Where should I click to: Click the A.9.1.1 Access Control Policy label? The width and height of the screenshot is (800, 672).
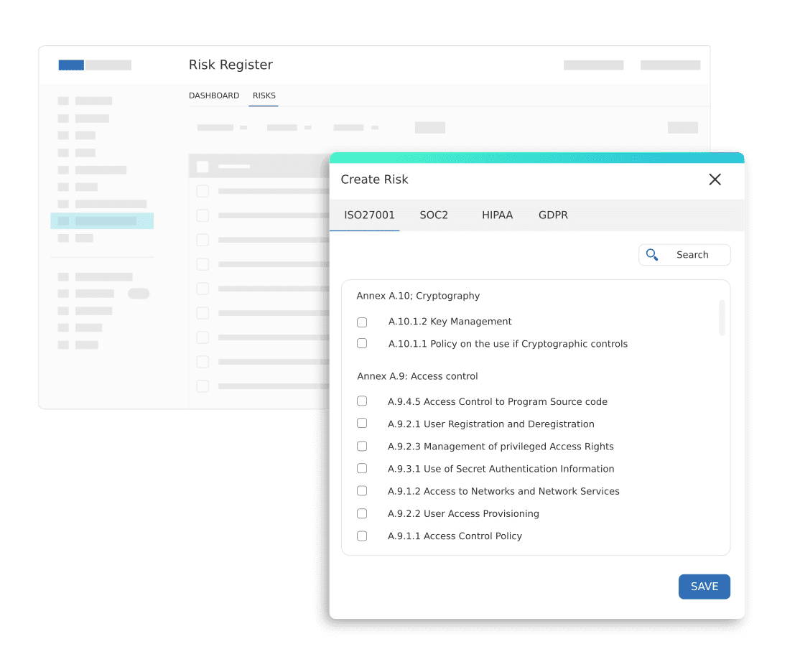click(455, 536)
